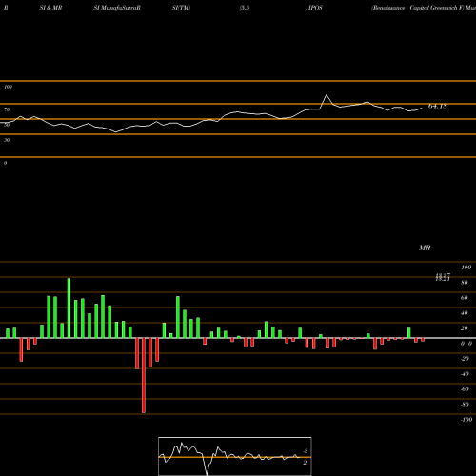Image resolution: width=476 pixels, height=476 pixels.
Task: Click the RSI axis label 100
Action: [8, 87]
